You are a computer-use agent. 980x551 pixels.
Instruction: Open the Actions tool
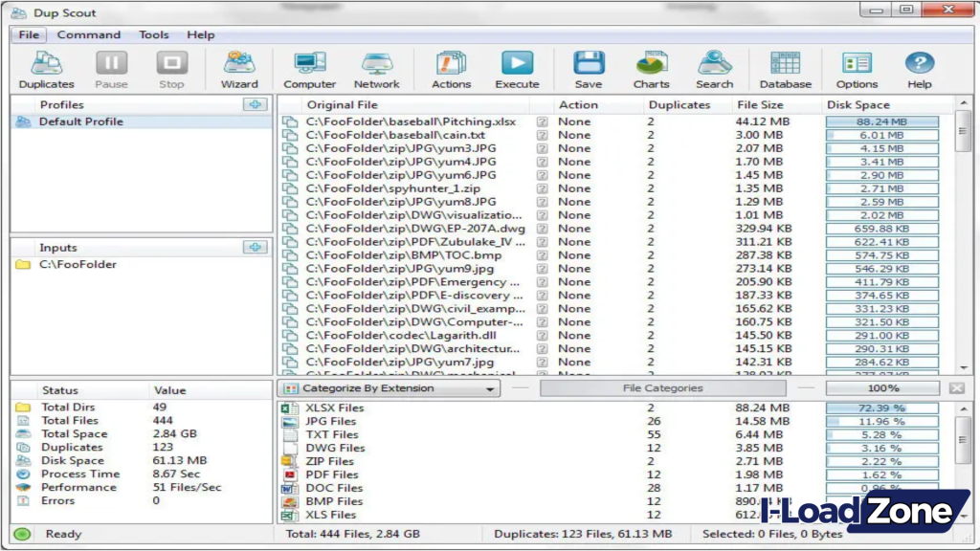pos(451,69)
